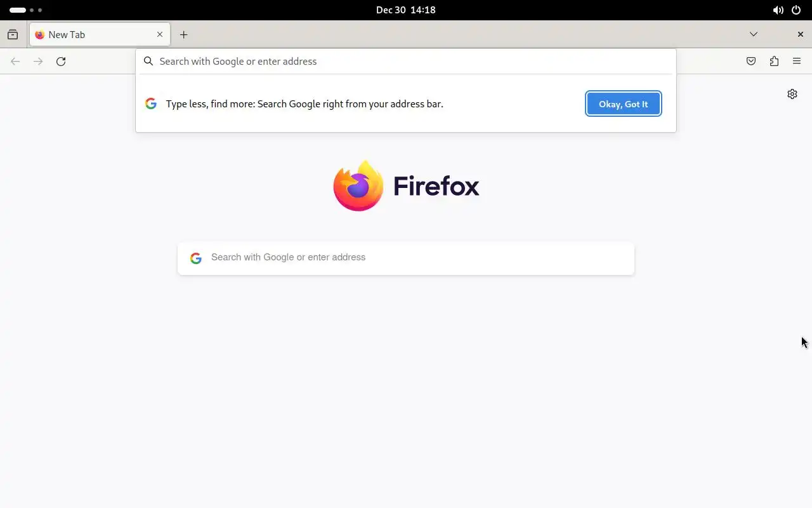Open the Firefox application hamburger menu
Viewport: 812px width, 508px height.
797,62
